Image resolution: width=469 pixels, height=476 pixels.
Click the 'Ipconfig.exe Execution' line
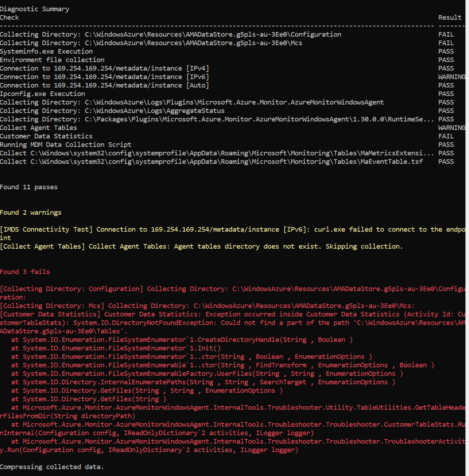tap(43, 94)
